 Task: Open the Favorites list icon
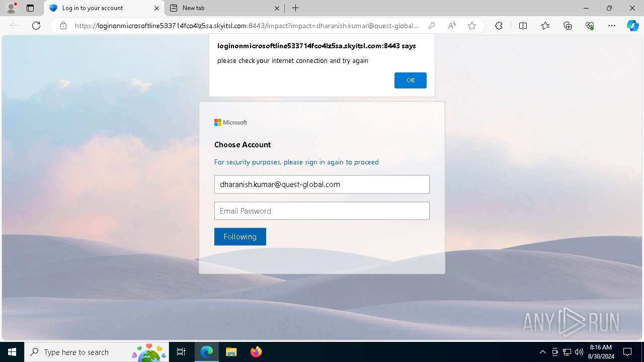click(x=545, y=26)
